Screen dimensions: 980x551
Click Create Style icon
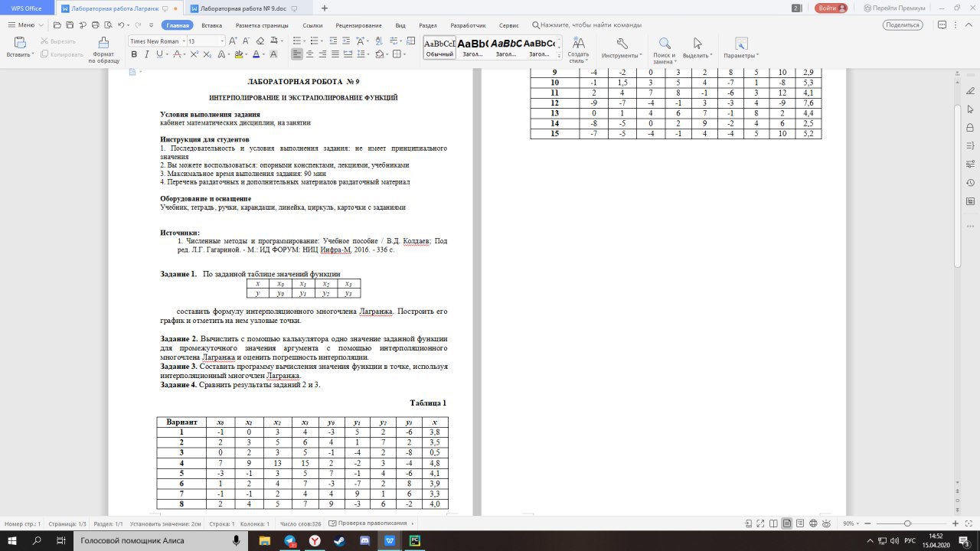click(579, 44)
